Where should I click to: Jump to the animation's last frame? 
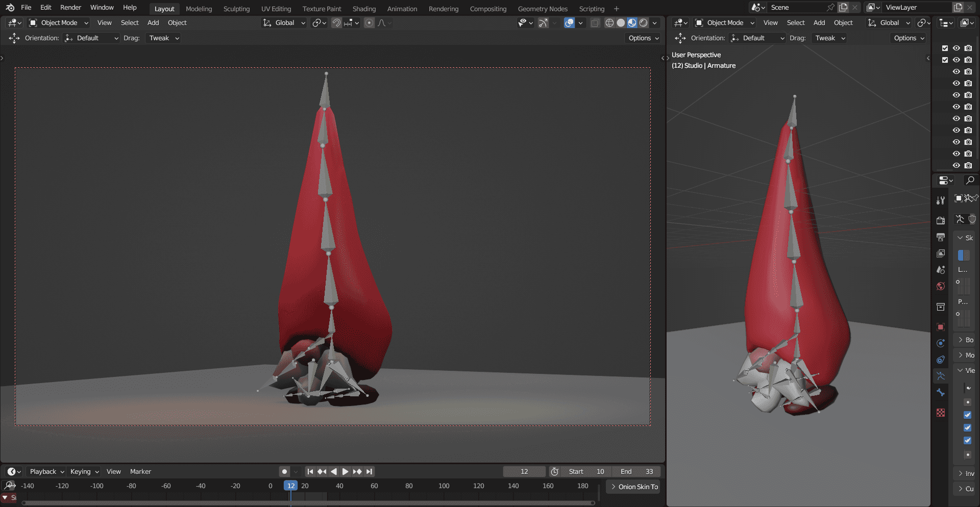click(370, 472)
